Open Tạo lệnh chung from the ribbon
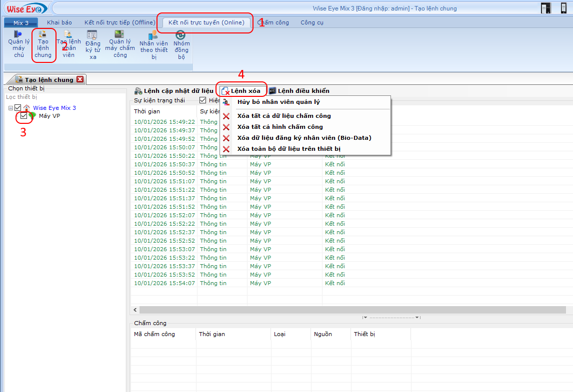The image size is (573, 392). coord(44,45)
